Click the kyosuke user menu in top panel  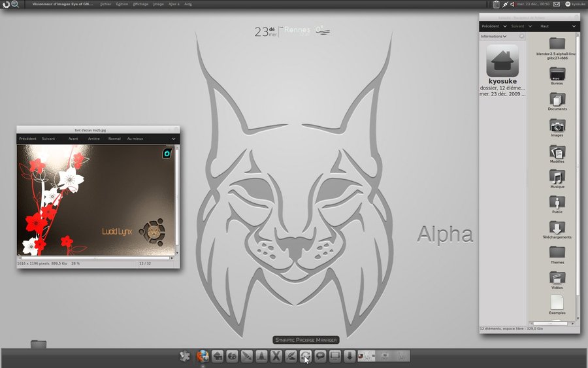(x=575, y=4)
